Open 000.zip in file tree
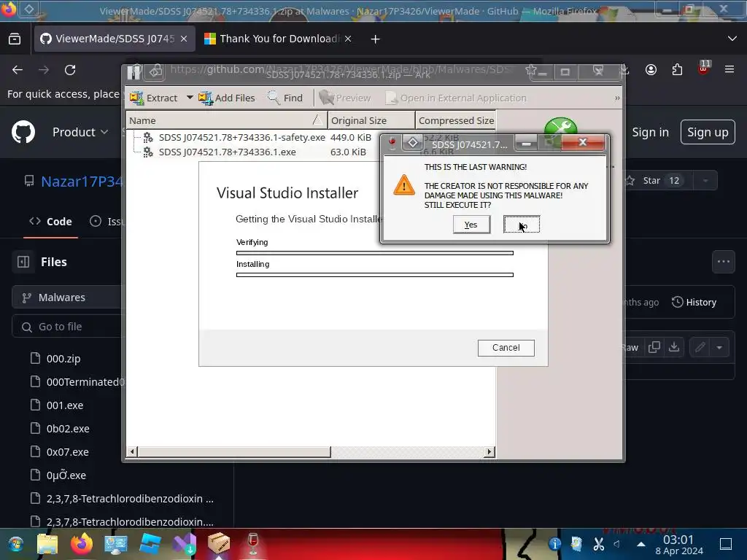The width and height of the screenshot is (747, 560). (63, 359)
